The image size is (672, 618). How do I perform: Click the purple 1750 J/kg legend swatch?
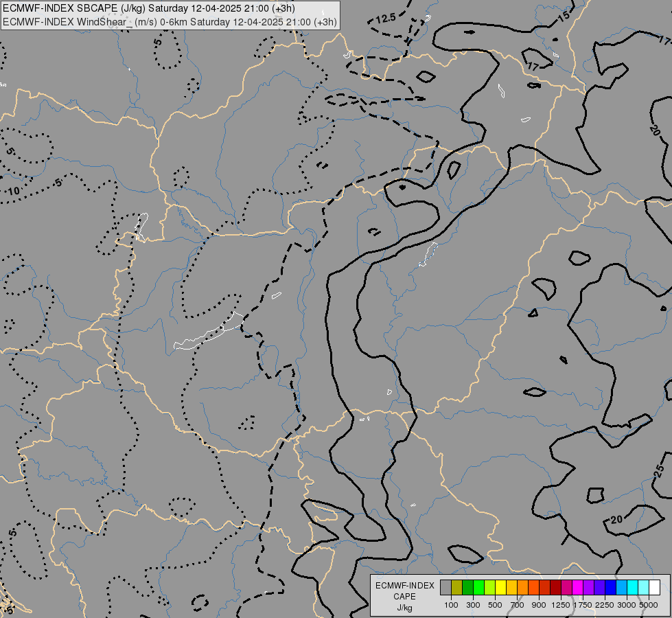pyautogui.click(x=589, y=587)
